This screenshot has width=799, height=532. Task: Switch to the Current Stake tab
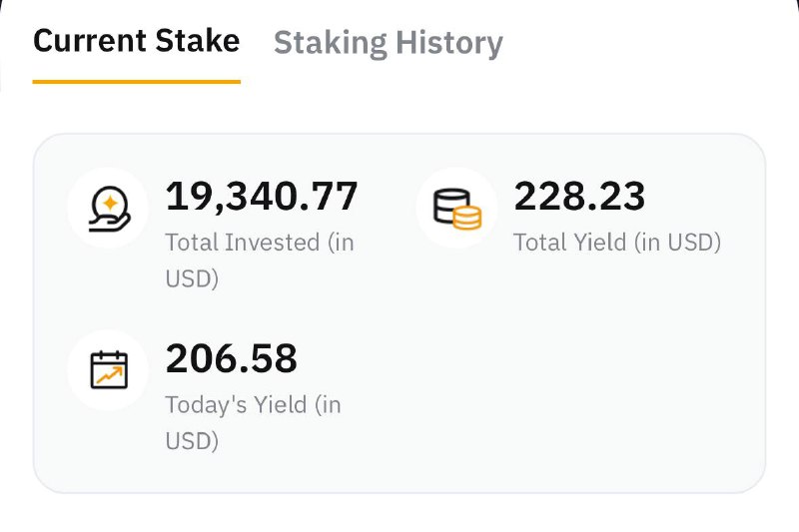point(136,41)
